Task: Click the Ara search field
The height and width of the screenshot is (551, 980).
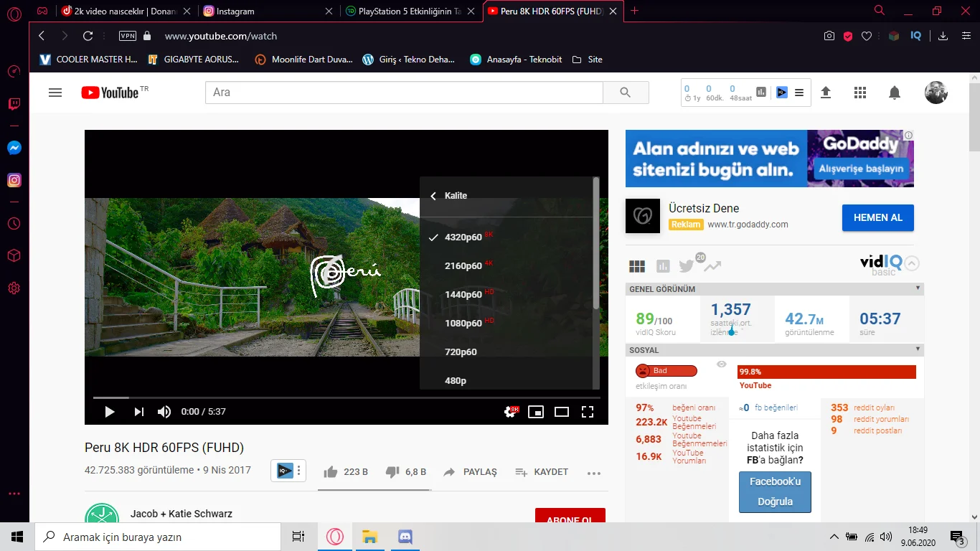Action: point(402,92)
